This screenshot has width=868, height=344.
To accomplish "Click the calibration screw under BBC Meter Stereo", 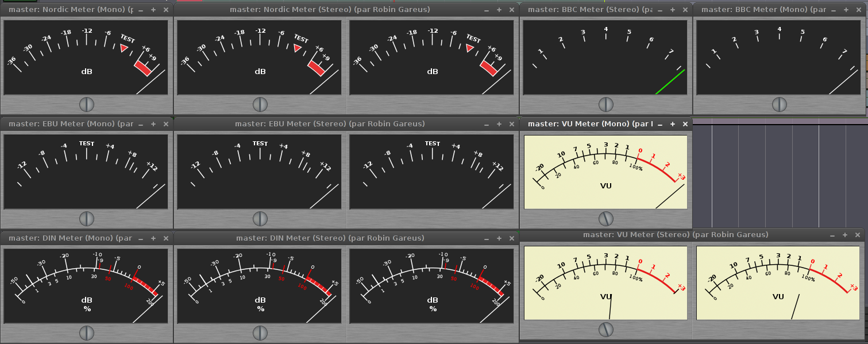I will tap(606, 104).
